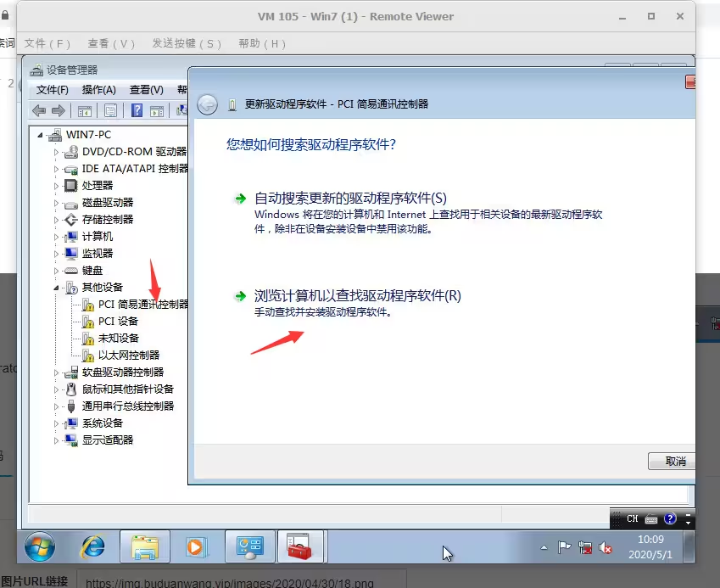
Task: Launch Internet Explorer from taskbar
Action: (x=93, y=546)
